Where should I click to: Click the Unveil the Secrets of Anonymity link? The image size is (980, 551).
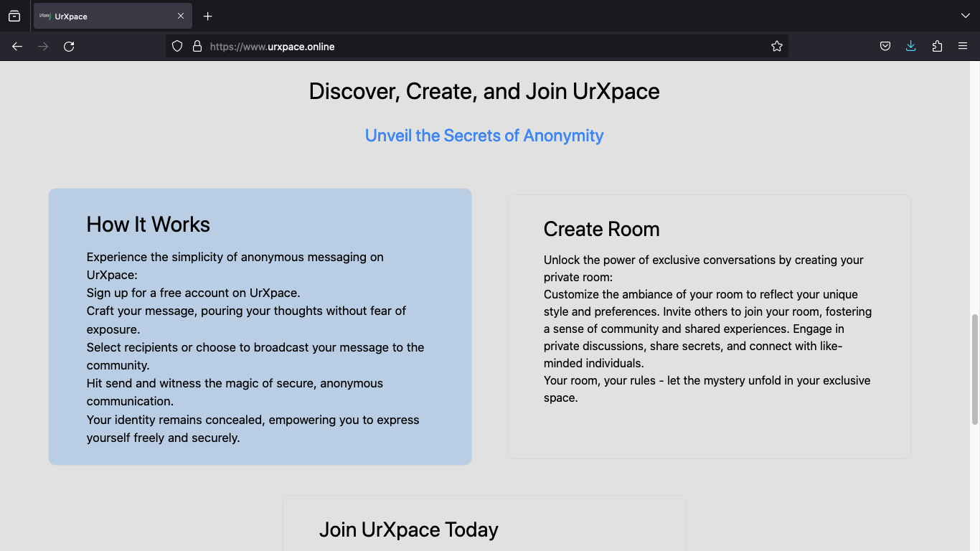coord(484,136)
